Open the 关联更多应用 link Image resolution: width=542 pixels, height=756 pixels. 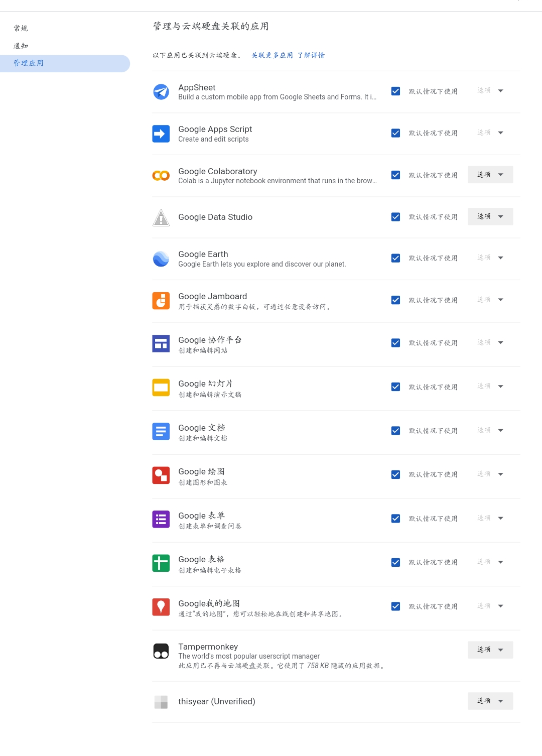click(x=272, y=55)
